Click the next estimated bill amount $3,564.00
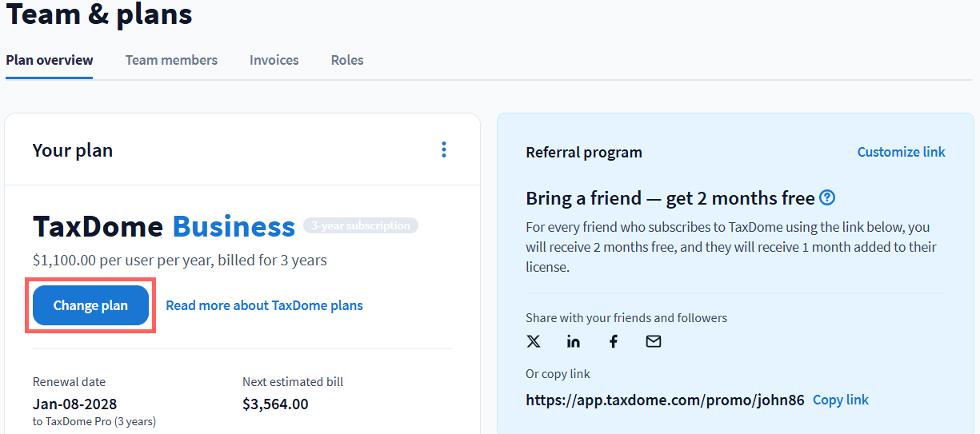Viewport: 980px width, 434px height. tap(275, 404)
